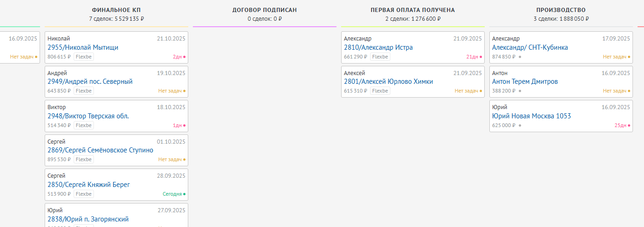The image size is (644, 227).
Task: Select the Договор подписан column header
Action: [264, 10]
